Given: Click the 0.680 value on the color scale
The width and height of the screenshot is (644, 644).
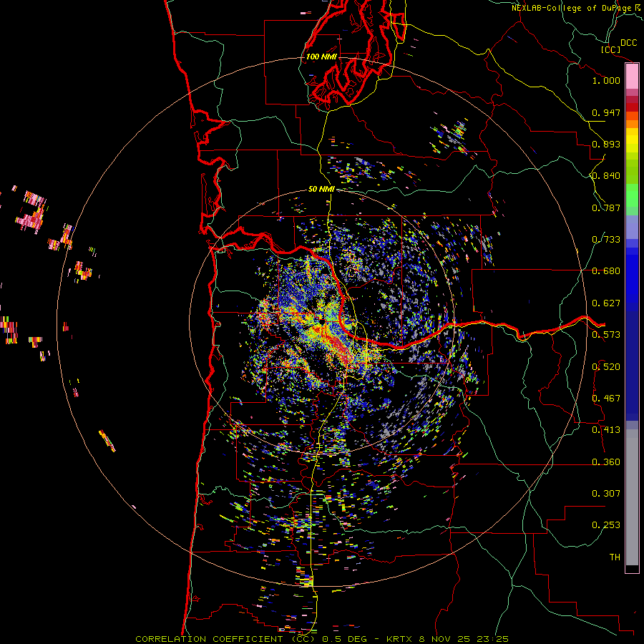Looking at the screenshot, I should (606, 271).
